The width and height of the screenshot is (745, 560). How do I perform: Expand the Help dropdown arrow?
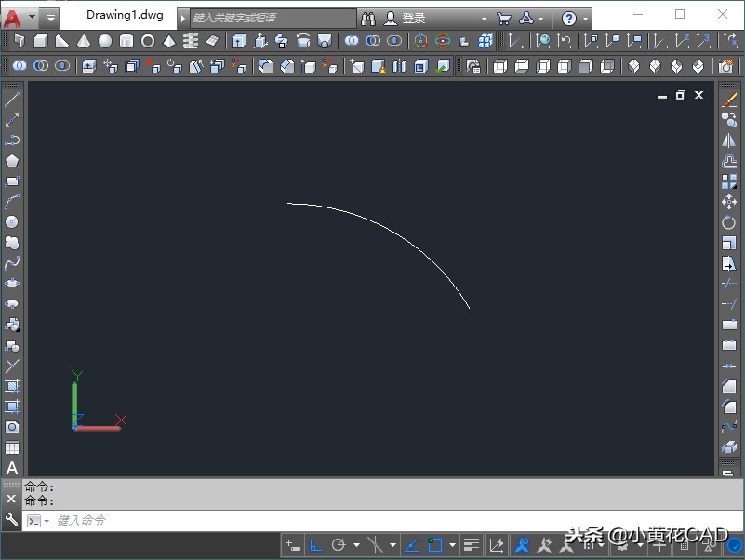(586, 19)
